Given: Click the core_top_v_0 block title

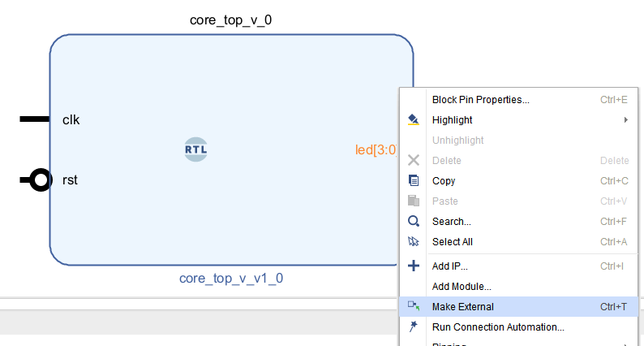Looking at the screenshot, I should tap(230, 19).
